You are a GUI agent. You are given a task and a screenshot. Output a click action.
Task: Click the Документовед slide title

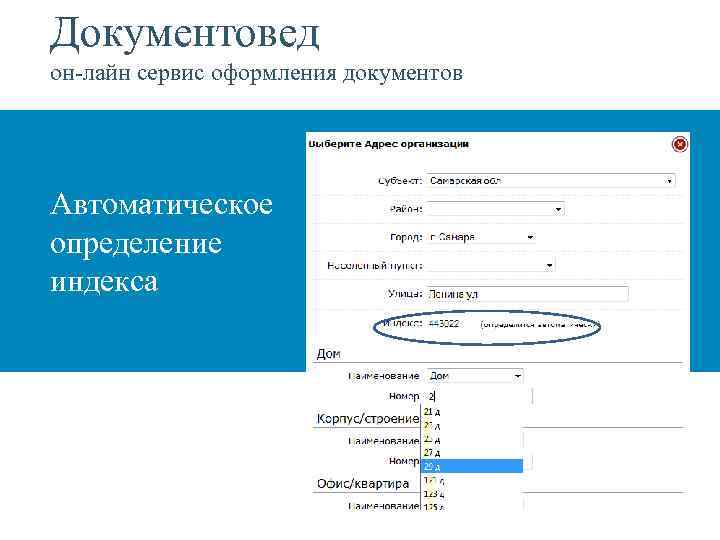pos(184,35)
